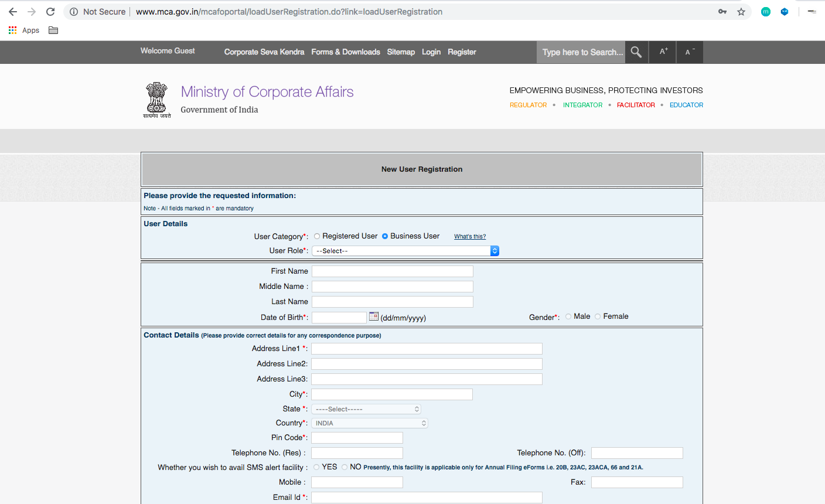This screenshot has width=825, height=504.
Task: Click the City field
Action: (392, 394)
